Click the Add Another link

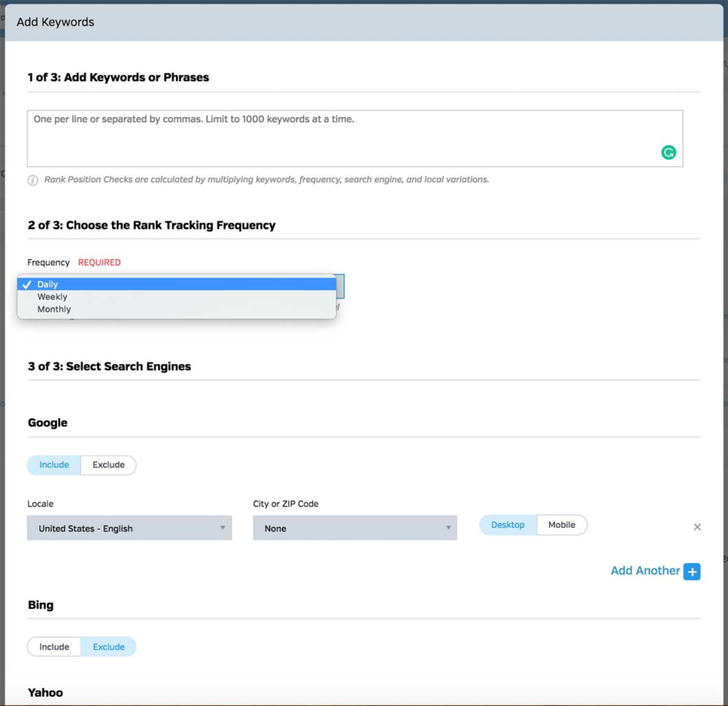[645, 571]
